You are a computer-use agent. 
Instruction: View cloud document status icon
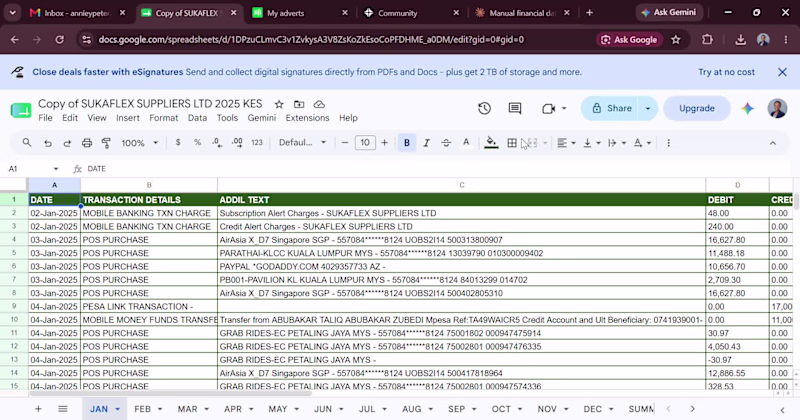click(x=319, y=104)
